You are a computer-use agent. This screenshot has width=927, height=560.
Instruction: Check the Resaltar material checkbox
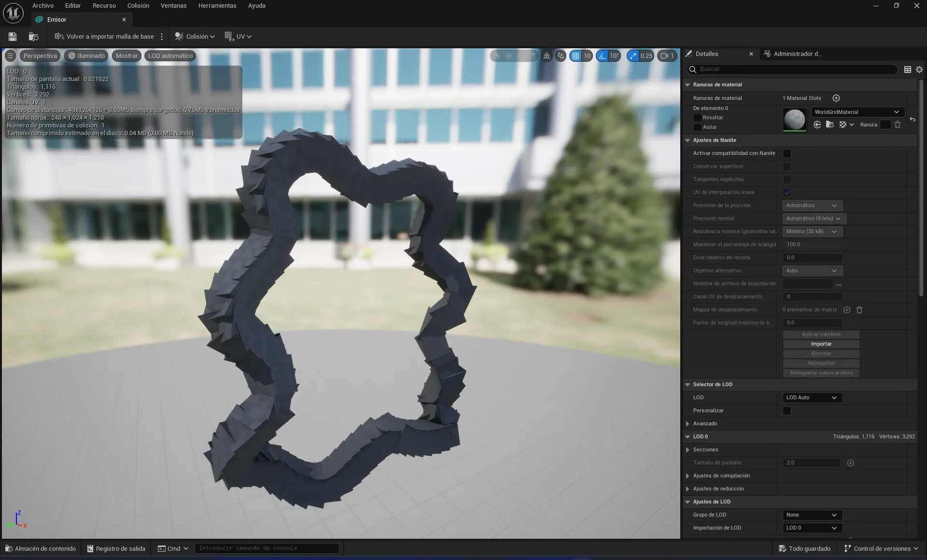[697, 118]
